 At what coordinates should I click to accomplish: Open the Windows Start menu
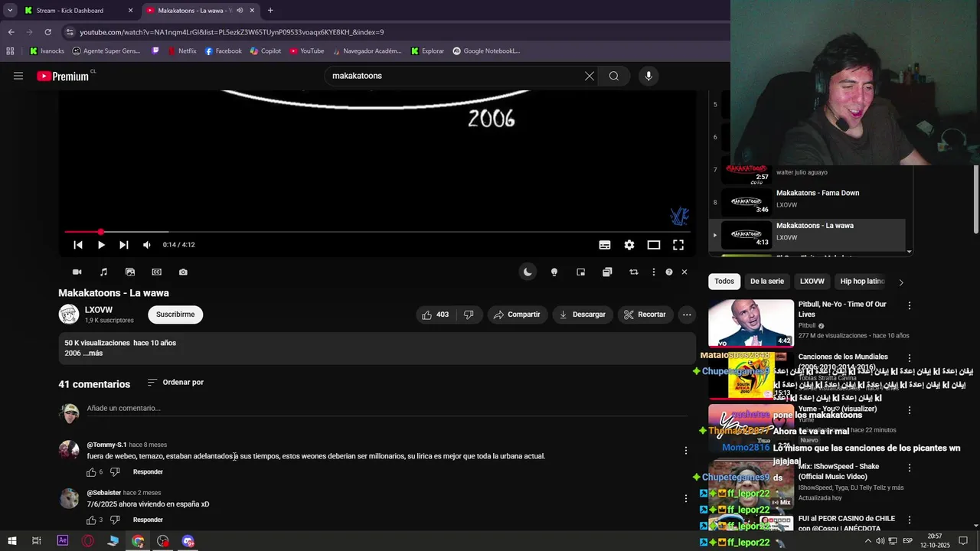(12, 541)
